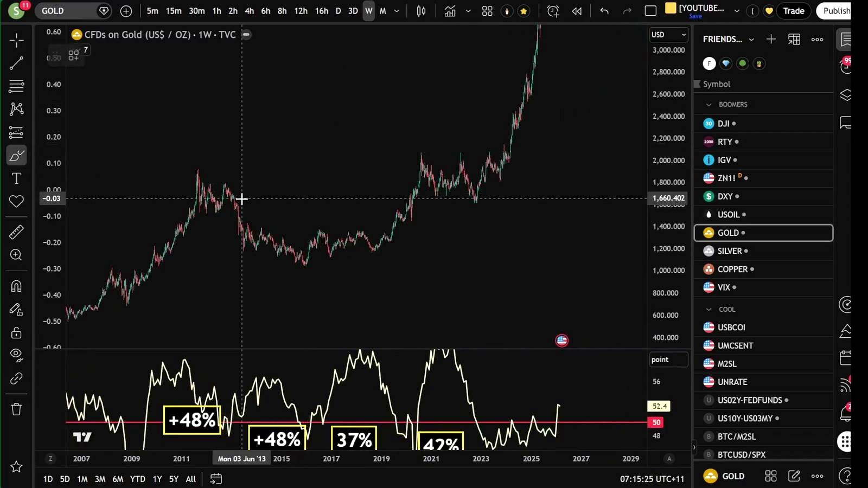This screenshot has height=488, width=868.
Task: Select the 1Y date range
Action: pyautogui.click(x=157, y=479)
